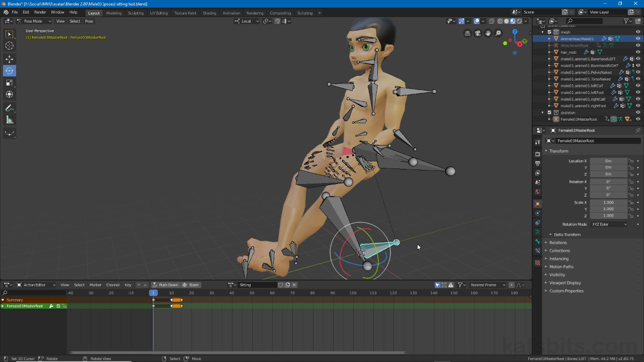This screenshot has height=362, width=644.
Task: Choose the Rotate tool
Action: tap(10, 71)
